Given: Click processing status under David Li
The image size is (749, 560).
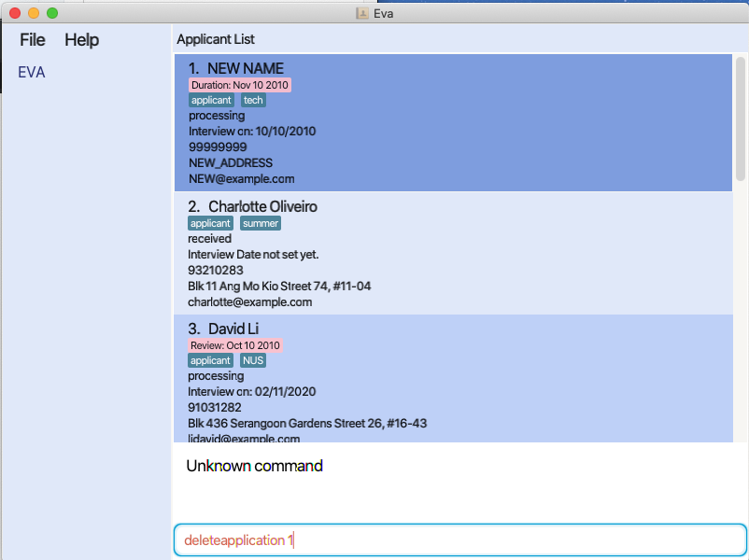Looking at the screenshot, I should click(216, 376).
